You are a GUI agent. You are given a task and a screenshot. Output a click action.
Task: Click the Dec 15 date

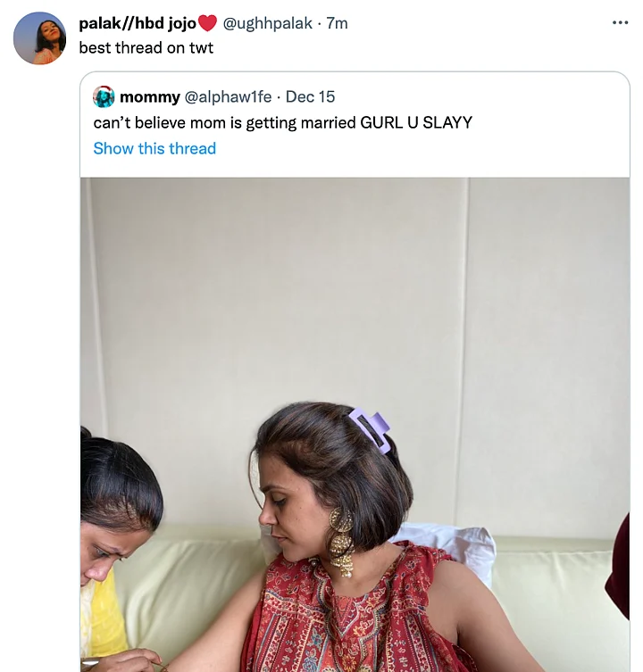tap(310, 96)
